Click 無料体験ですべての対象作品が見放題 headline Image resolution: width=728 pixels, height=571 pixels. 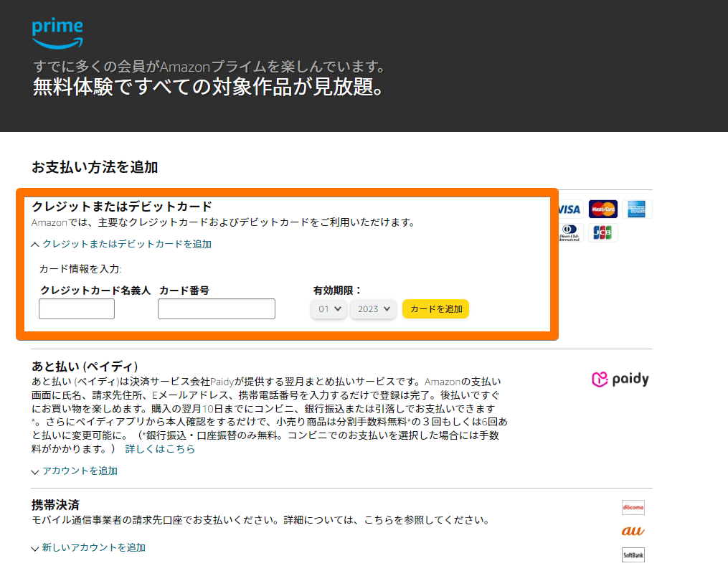[x=208, y=87]
